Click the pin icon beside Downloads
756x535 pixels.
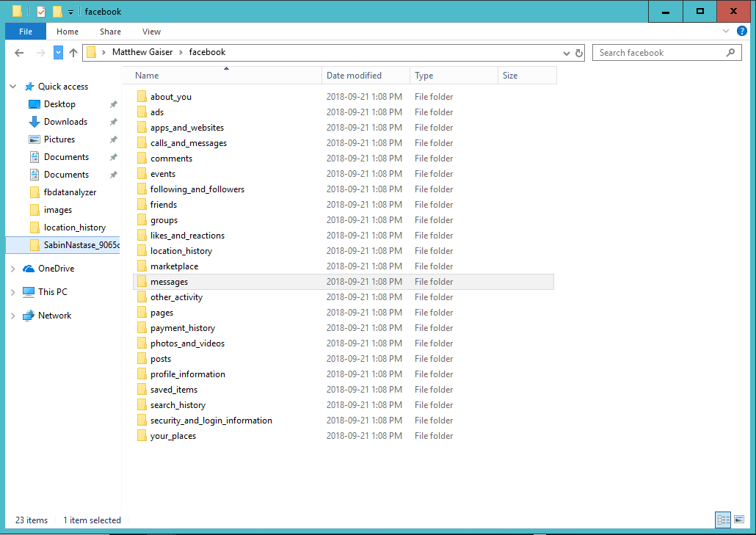pos(113,122)
